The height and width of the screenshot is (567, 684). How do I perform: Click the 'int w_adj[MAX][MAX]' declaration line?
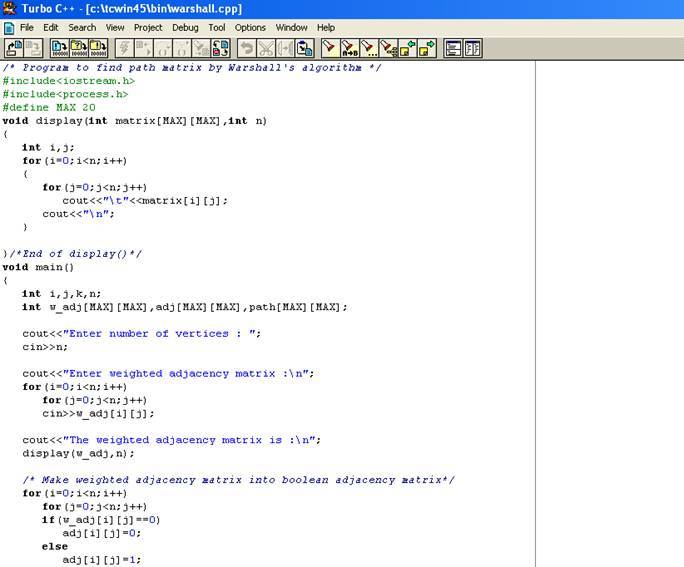pyautogui.click(x=185, y=307)
